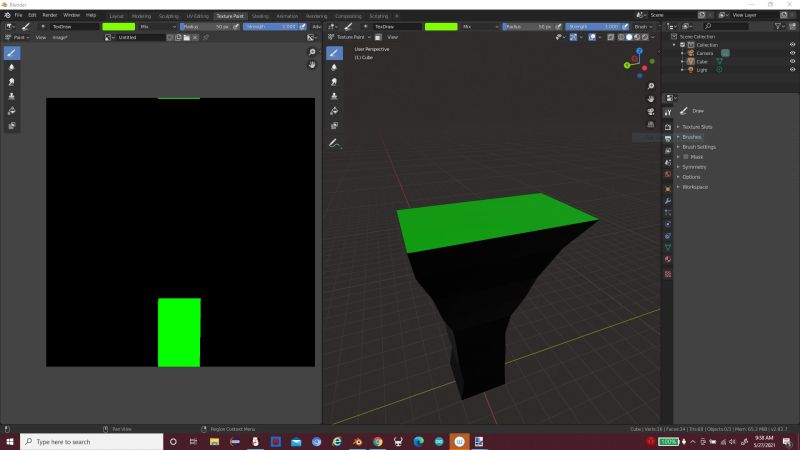Select the Fill tool in 3D viewport
This screenshot has height=450, width=800.
coord(334,111)
